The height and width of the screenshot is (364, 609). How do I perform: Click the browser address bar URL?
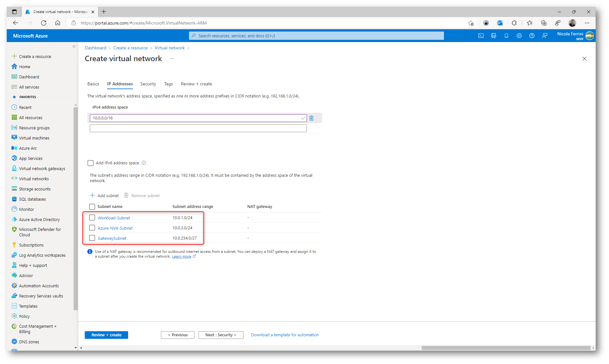[143, 23]
